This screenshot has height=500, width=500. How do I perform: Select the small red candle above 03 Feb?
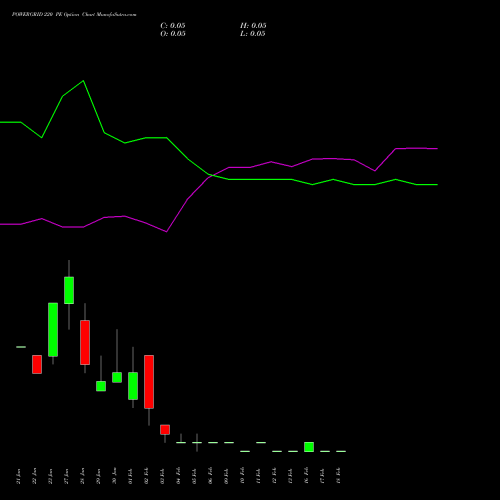point(165,430)
